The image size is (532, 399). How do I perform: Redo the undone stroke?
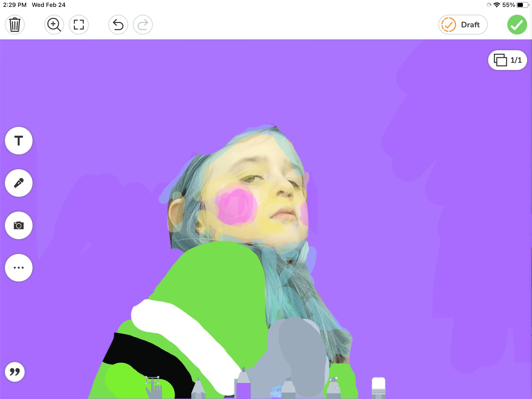(x=143, y=25)
